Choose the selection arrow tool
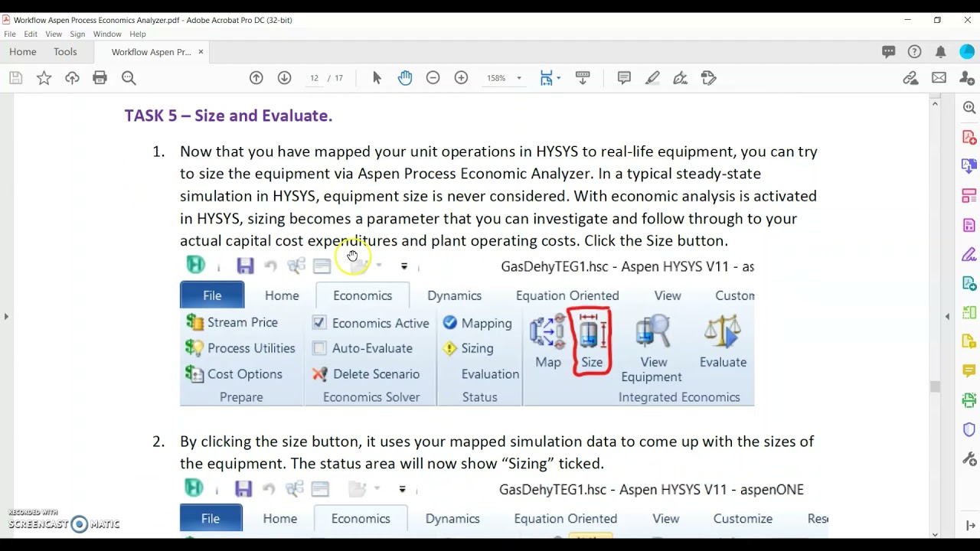Viewport: 980px width, 551px height. (x=377, y=77)
